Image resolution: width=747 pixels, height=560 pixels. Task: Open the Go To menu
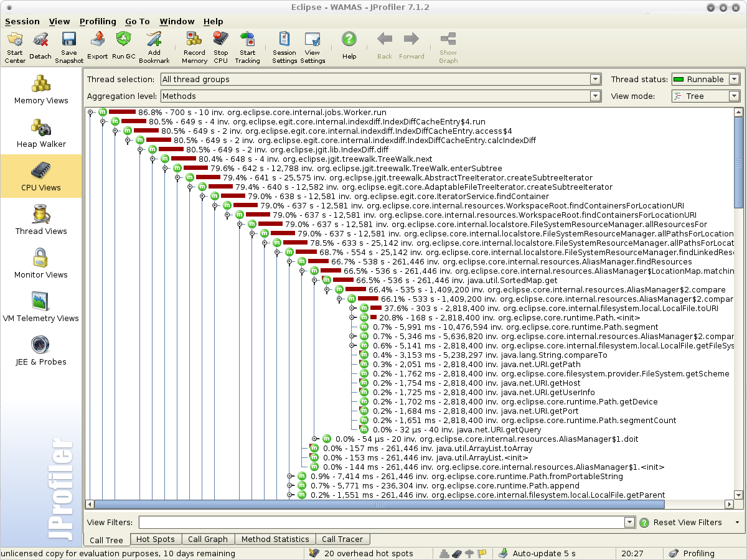coord(138,21)
